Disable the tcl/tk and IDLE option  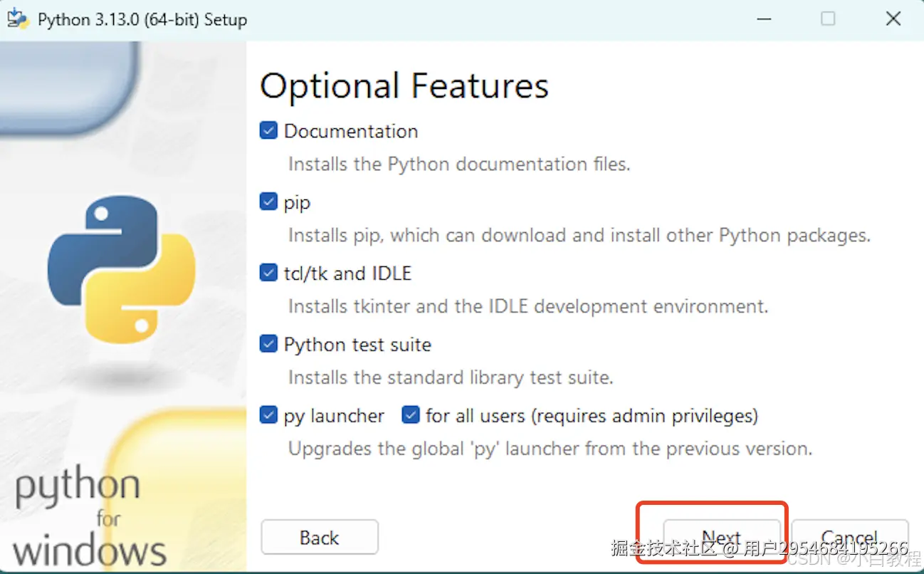click(x=268, y=273)
